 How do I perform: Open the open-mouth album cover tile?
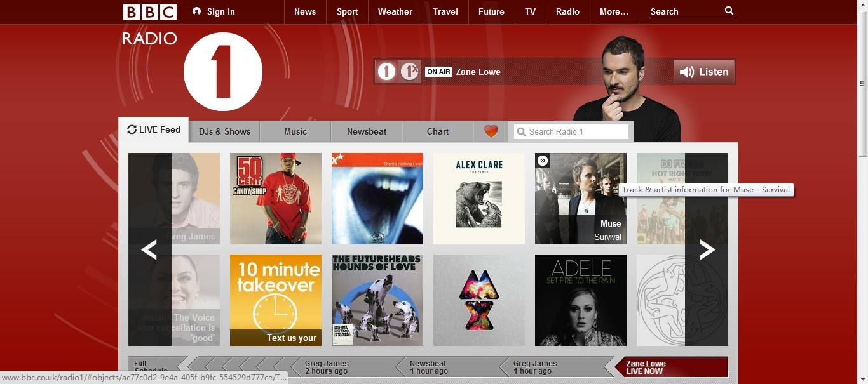click(377, 199)
